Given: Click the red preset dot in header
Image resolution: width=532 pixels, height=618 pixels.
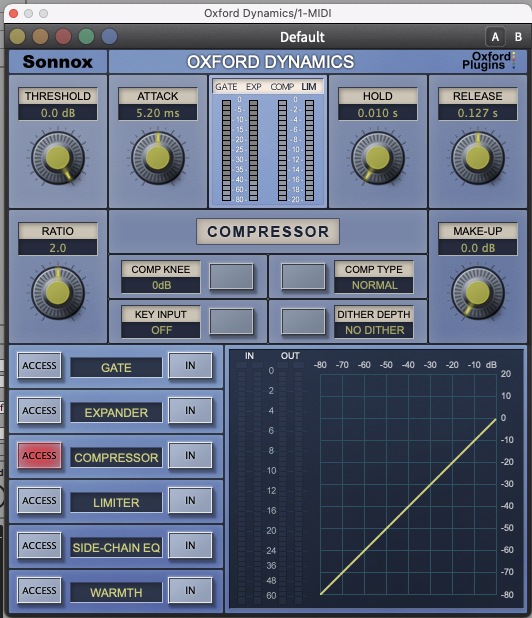Looking at the screenshot, I should (63, 37).
